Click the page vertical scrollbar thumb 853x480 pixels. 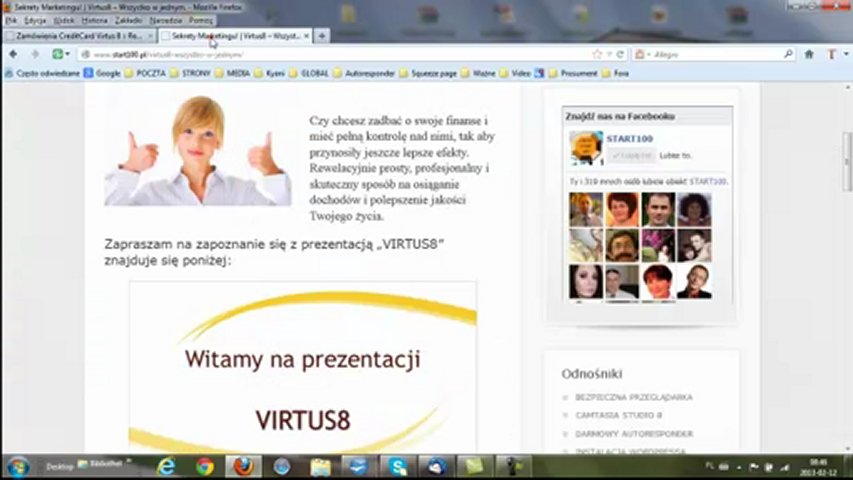coord(847,160)
